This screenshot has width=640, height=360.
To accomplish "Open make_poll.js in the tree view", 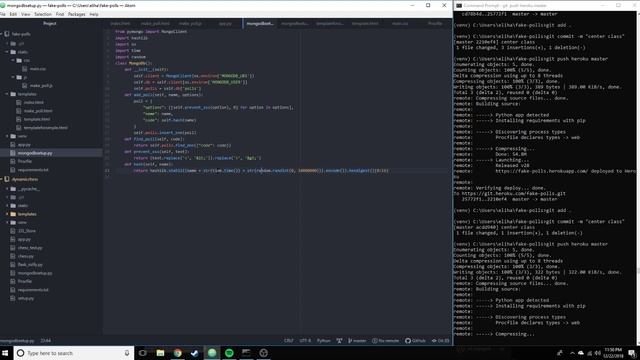I will (41, 86).
